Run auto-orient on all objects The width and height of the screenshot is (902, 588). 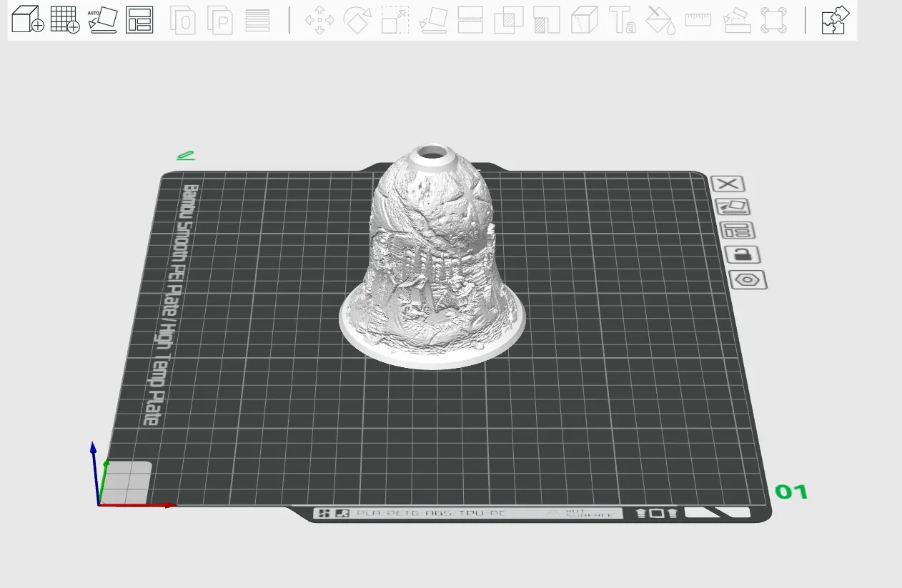(x=103, y=20)
